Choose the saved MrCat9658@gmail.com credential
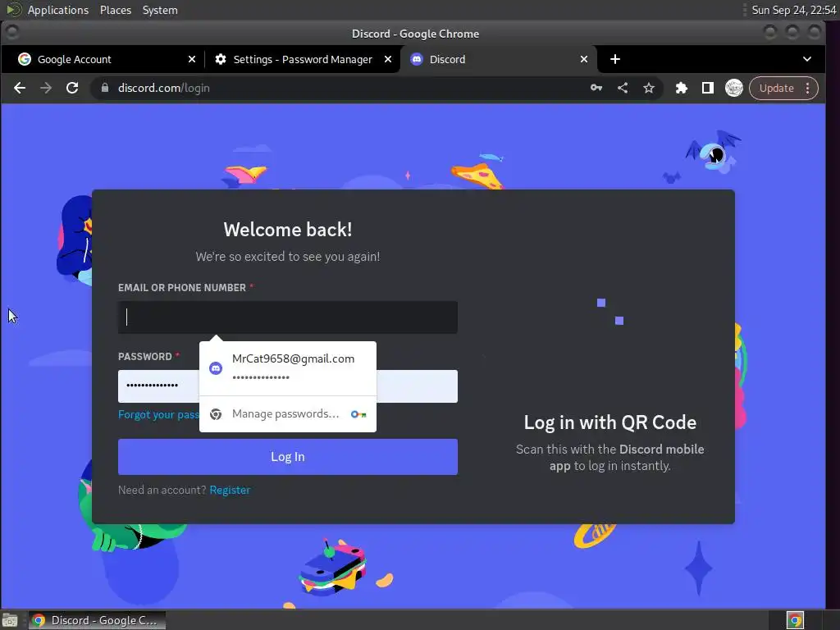This screenshot has height=630, width=840. pyautogui.click(x=288, y=368)
